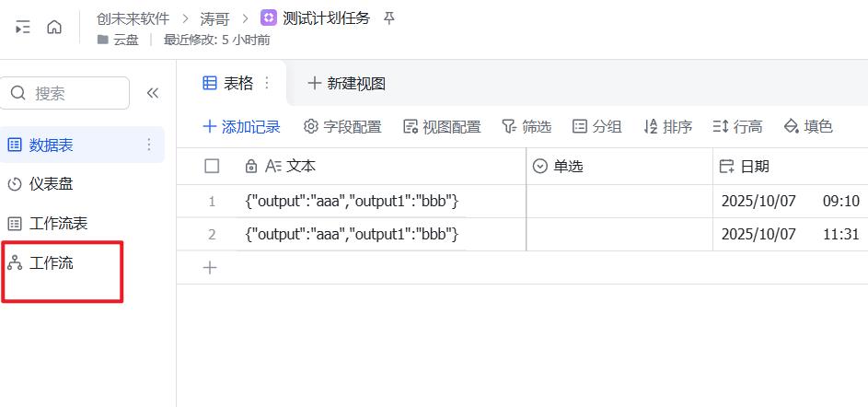Click the lock icon on 文本 column
Viewport: 868px width, 407px height.
pos(250,166)
